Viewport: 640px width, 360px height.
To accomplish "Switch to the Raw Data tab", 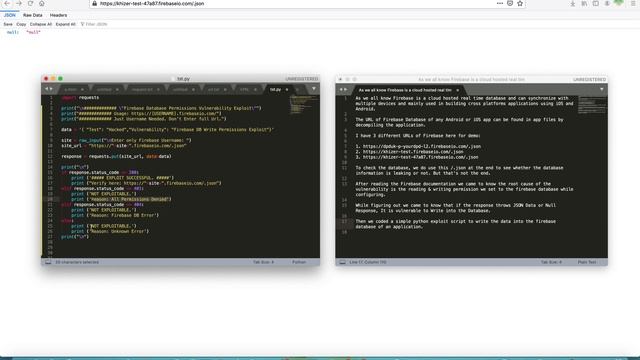I will point(33,15).
